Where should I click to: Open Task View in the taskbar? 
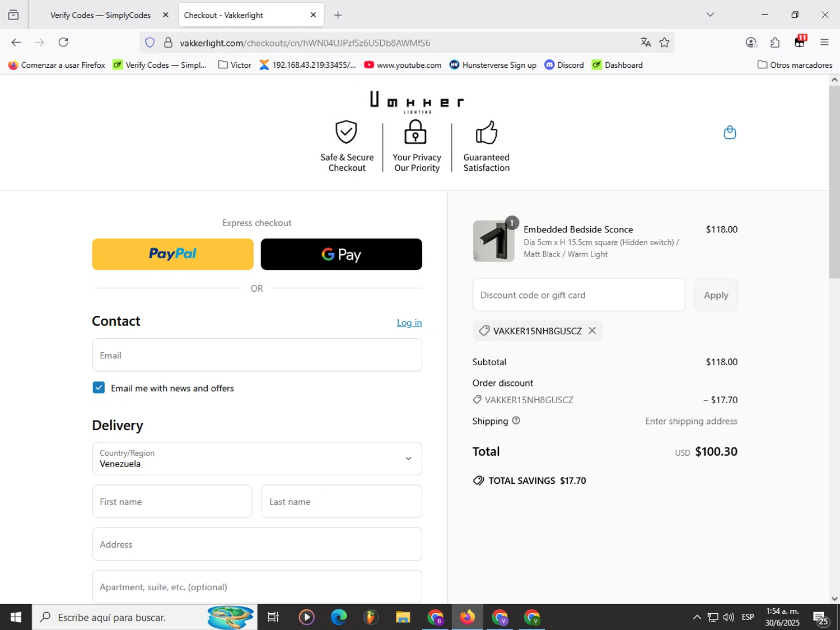273,617
